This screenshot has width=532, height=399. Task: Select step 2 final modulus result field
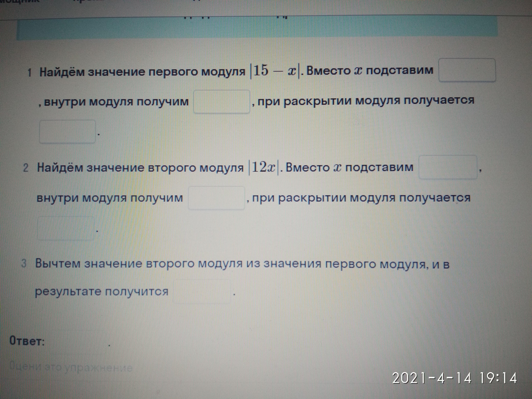(x=66, y=229)
